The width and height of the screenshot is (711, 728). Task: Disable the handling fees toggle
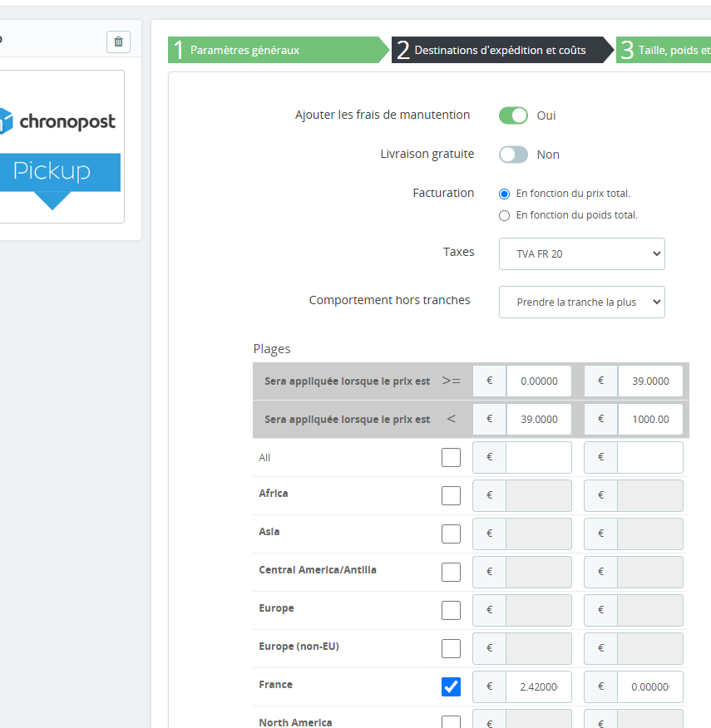[513, 116]
